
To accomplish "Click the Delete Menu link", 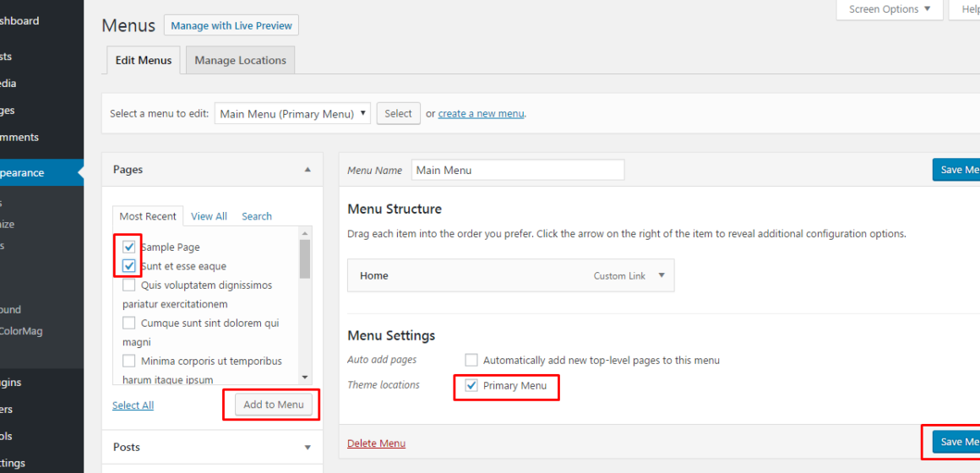I will point(376,443).
